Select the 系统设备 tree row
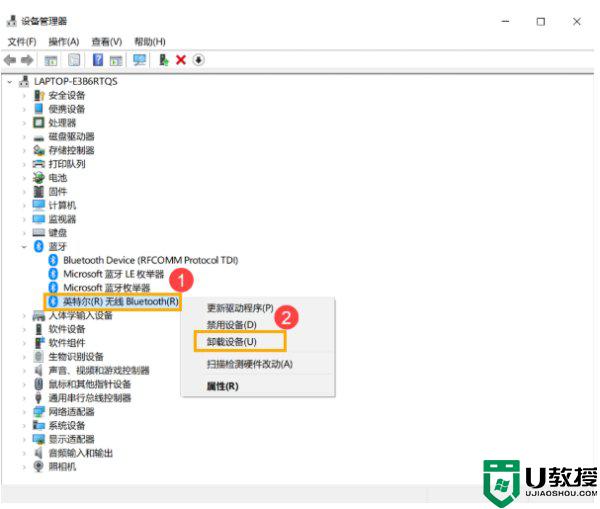The image size is (600, 509). pyautogui.click(x=67, y=426)
